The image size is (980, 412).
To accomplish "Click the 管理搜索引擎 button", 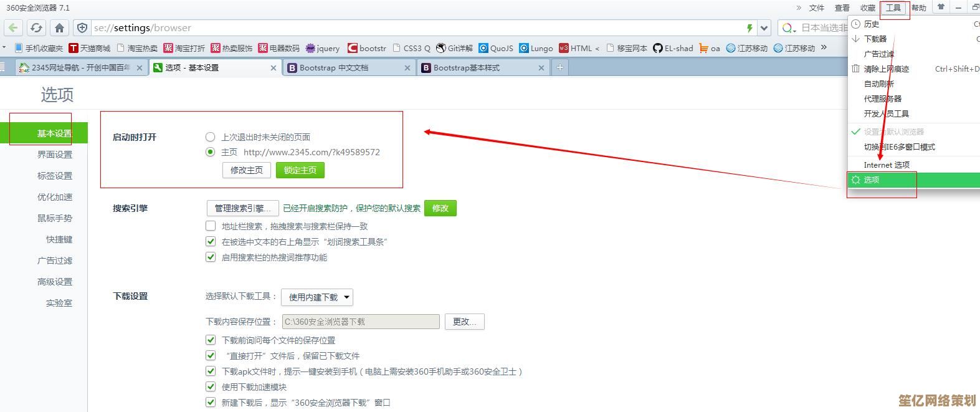I will pyautogui.click(x=242, y=208).
